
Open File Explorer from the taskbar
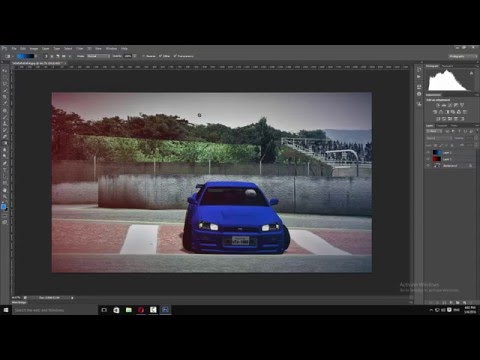(x=129, y=310)
